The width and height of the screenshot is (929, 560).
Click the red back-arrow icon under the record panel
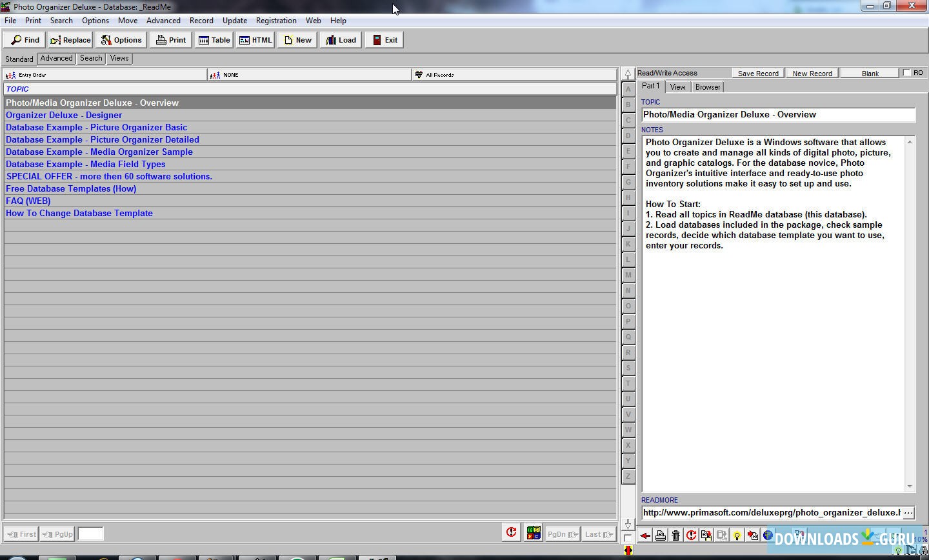tap(645, 535)
